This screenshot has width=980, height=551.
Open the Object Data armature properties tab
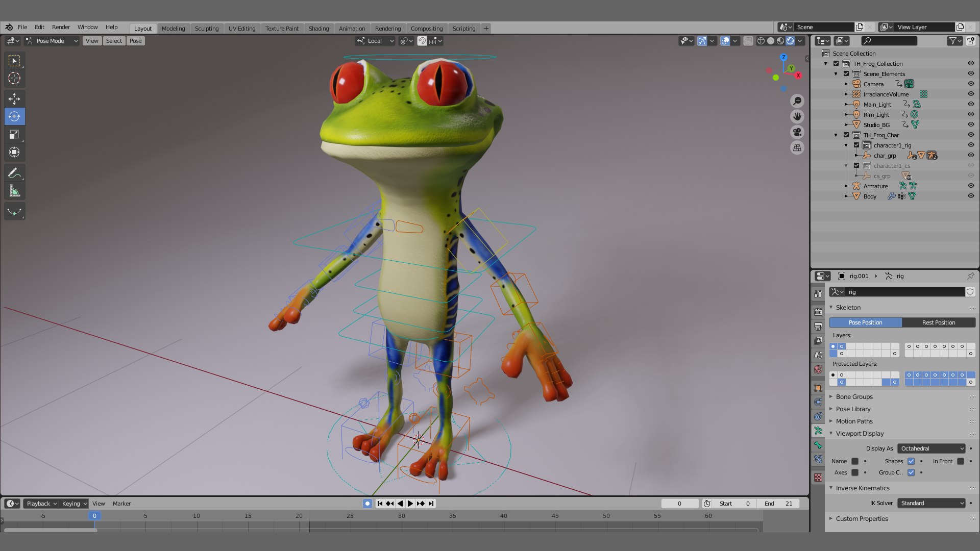pos(818,431)
